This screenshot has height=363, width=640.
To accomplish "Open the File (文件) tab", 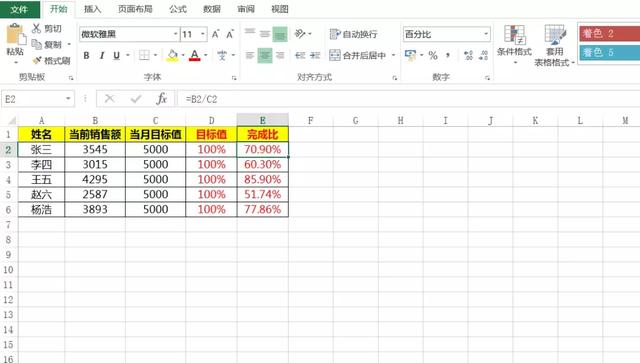I will [x=20, y=9].
